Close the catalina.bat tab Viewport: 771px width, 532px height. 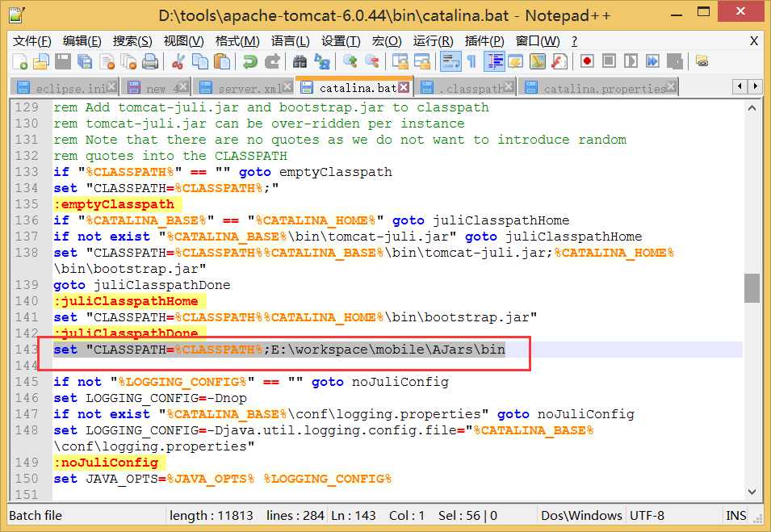[404, 87]
